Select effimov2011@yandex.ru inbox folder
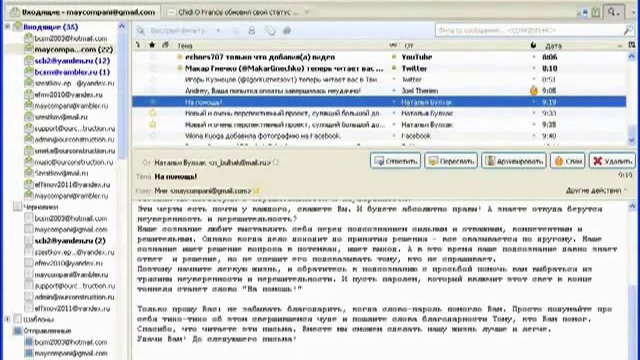The image size is (640, 360). (x=72, y=184)
